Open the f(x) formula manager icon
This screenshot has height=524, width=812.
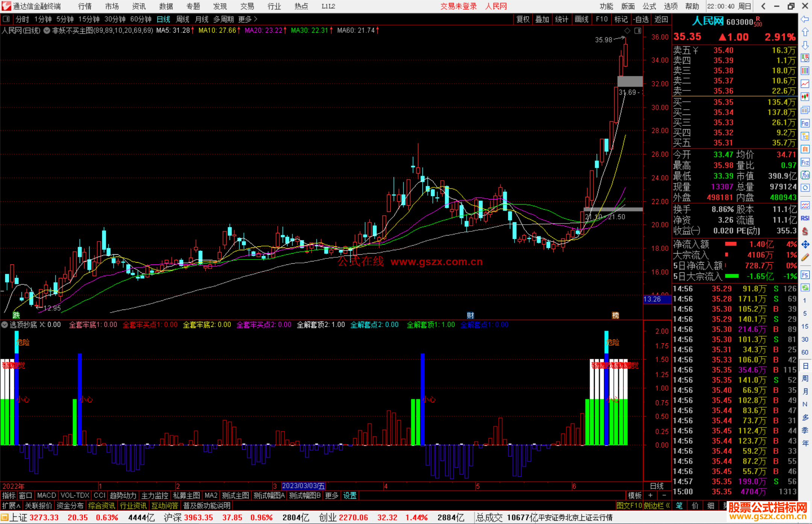tap(805, 175)
